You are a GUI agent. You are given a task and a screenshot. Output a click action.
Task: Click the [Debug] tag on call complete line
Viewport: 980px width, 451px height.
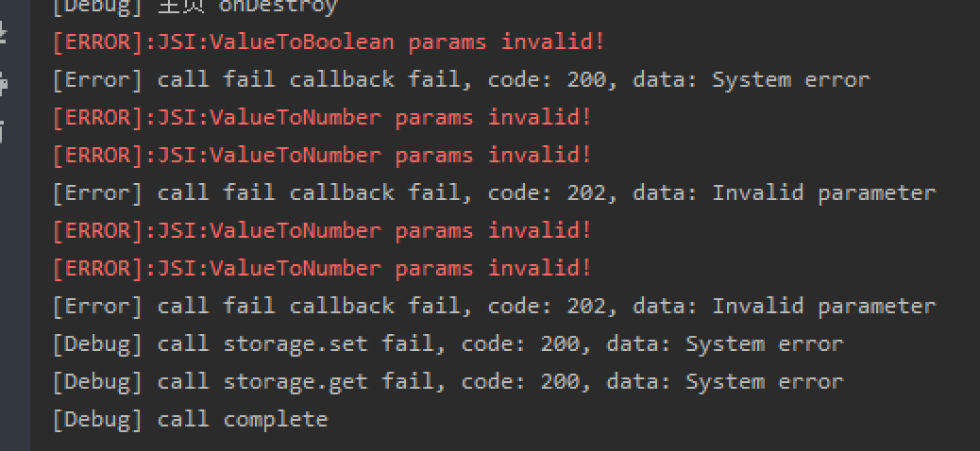tap(99, 419)
